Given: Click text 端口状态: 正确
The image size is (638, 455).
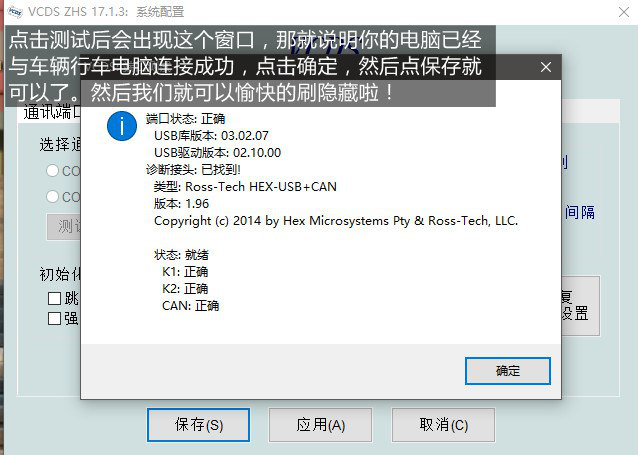Looking at the screenshot, I should point(185,119).
